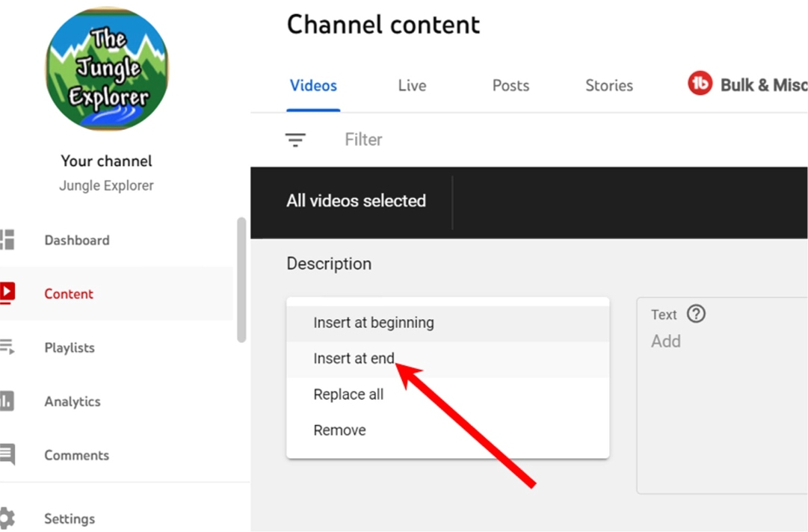Open the Posts tab
Viewport: 808px width, 532px height.
[x=511, y=85]
